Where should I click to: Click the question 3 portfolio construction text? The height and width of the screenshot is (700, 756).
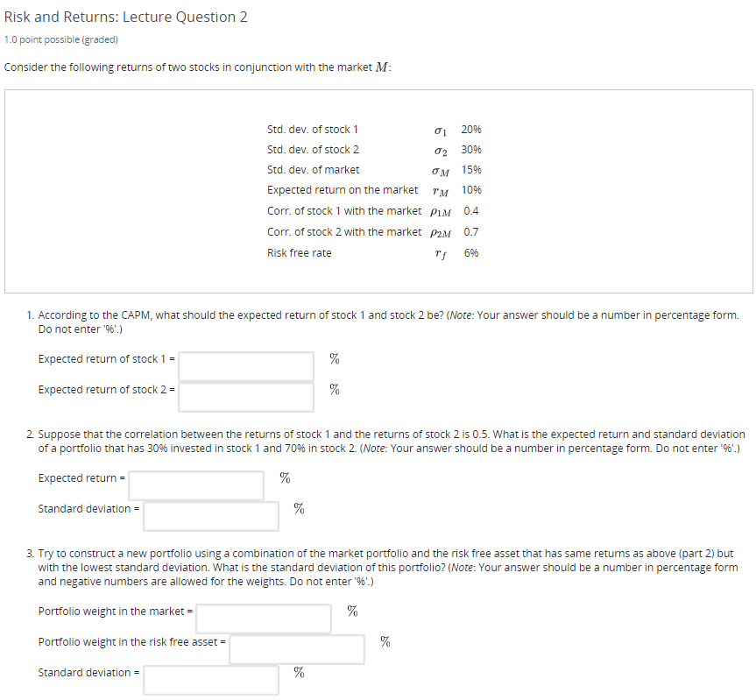click(385, 567)
